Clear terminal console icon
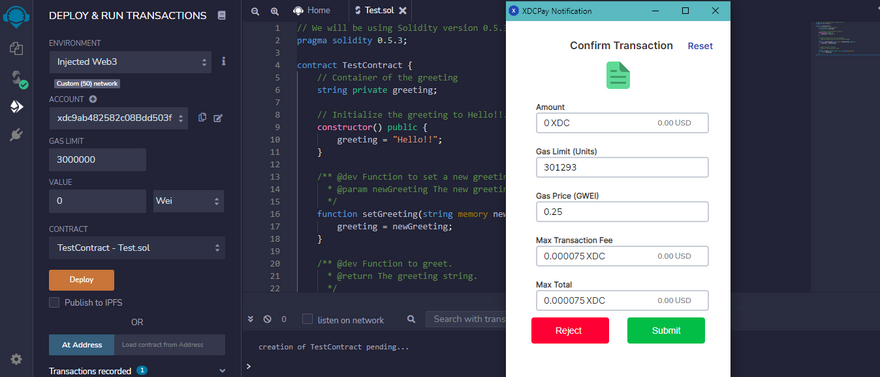Screen dimensions: 880x377 click(x=267, y=319)
